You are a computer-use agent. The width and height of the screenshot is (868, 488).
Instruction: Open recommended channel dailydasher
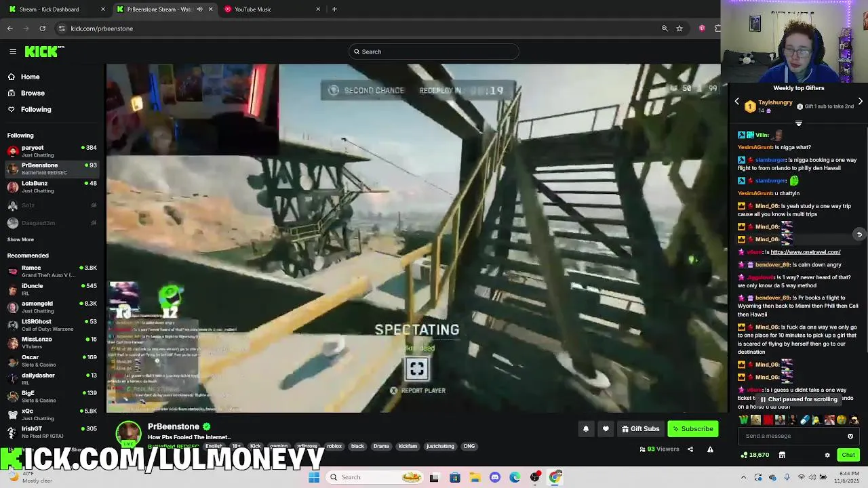(x=52, y=379)
